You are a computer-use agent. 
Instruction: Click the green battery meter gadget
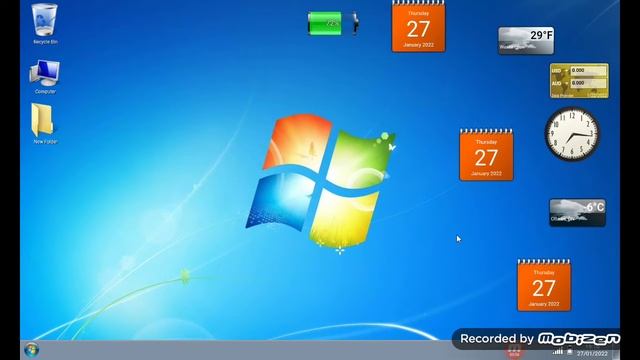coord(333,23)
